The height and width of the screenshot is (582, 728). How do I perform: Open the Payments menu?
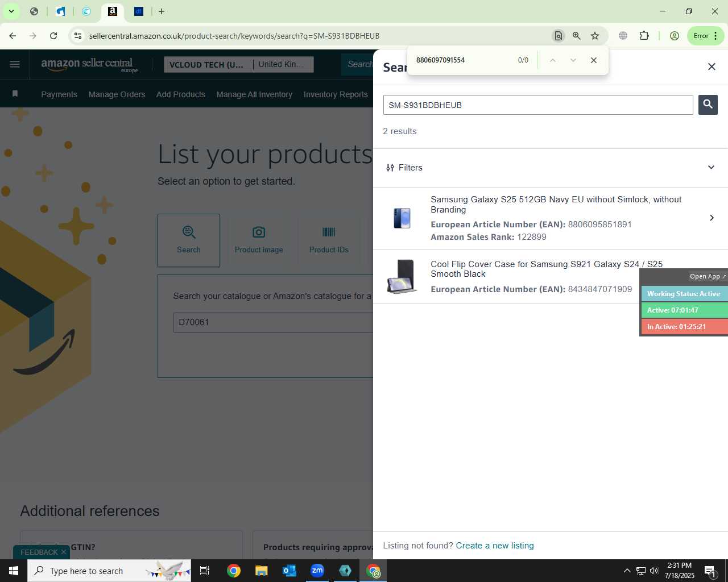tap(59, 94)
